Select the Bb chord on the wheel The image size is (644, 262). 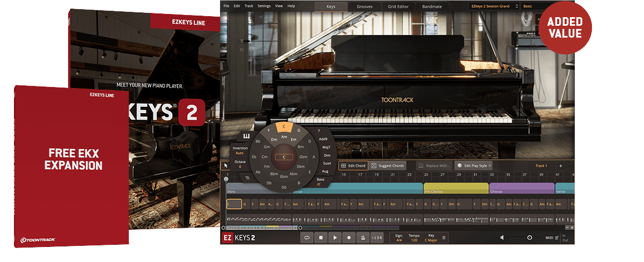click(x=258, y=141)
